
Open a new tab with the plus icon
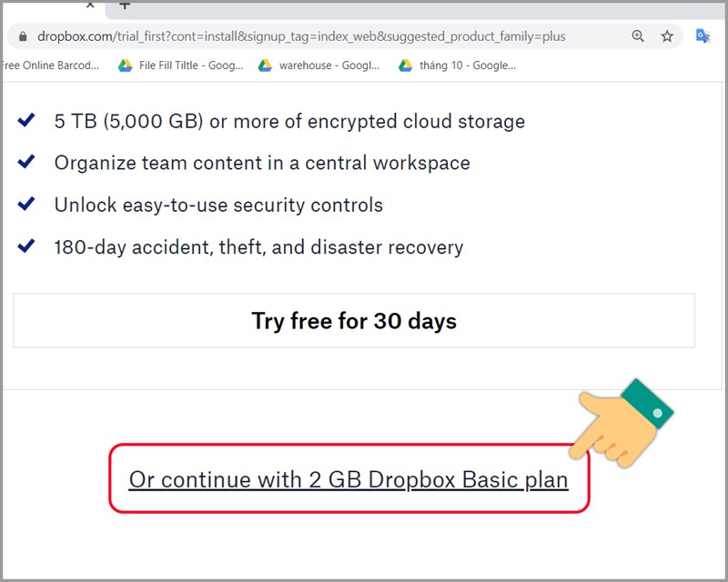[x=124, y=8]
